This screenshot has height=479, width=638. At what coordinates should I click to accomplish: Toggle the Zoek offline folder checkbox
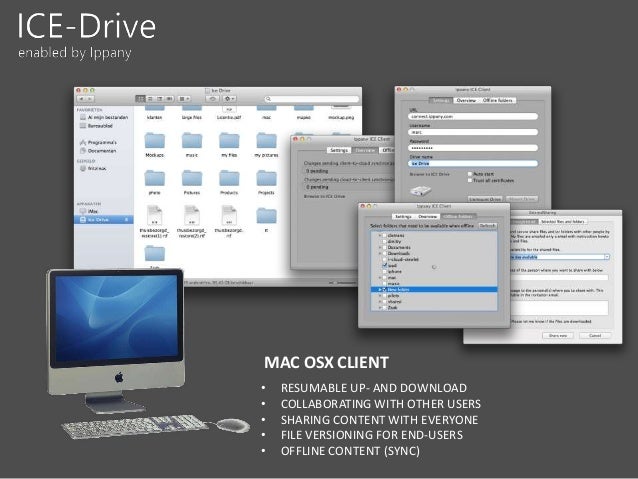coord(385,308)
